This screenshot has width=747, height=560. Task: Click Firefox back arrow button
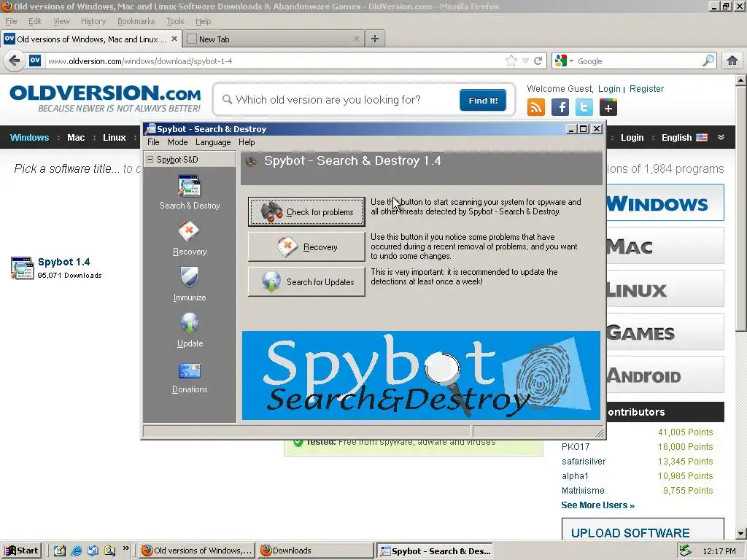[15, 61]
